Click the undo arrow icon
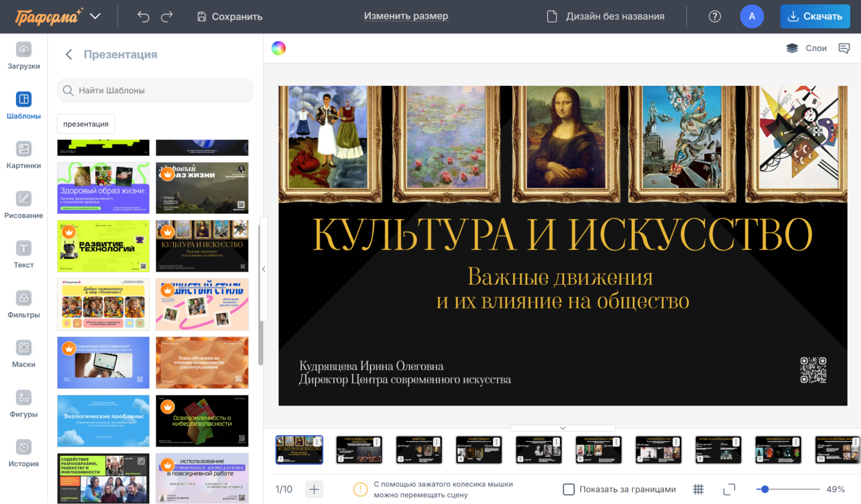The height and width of the screenshot is (504, 861). pyautogui.click(x=143, y=16)
